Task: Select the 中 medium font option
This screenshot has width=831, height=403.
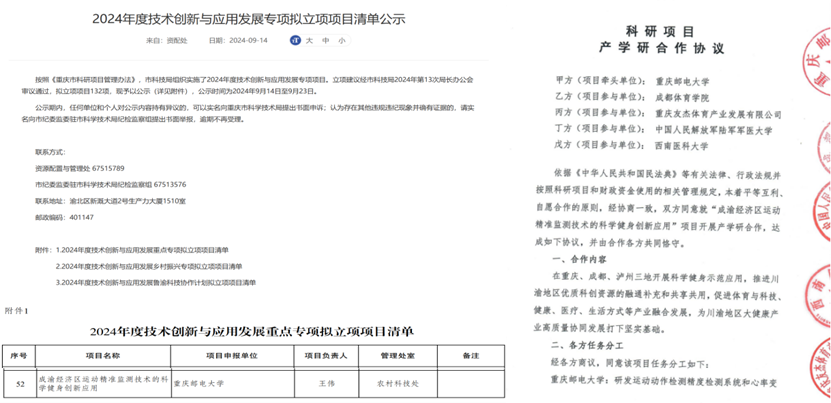Action: [x=326, y=41]
